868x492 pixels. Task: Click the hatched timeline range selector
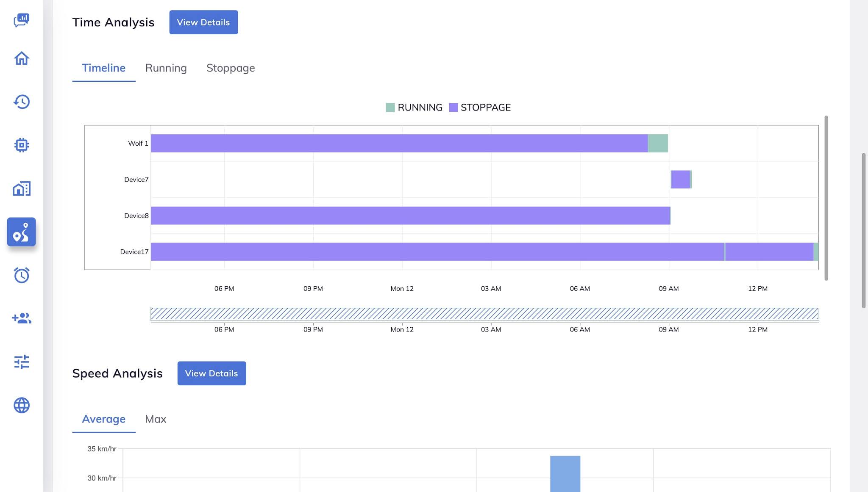(484, 314)
